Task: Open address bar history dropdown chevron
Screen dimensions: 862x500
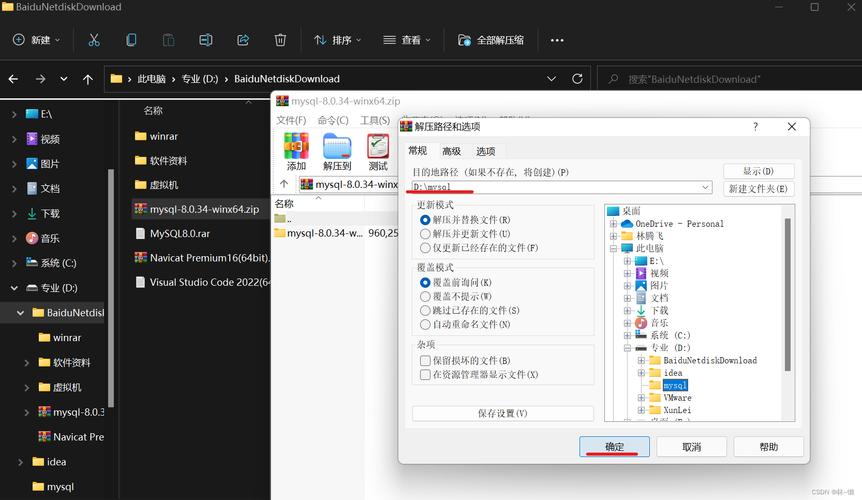Action: [551, 79]
